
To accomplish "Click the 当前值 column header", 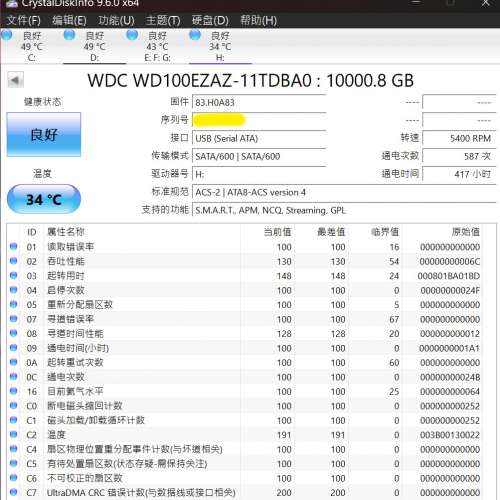I will click(x=277, y=232).
